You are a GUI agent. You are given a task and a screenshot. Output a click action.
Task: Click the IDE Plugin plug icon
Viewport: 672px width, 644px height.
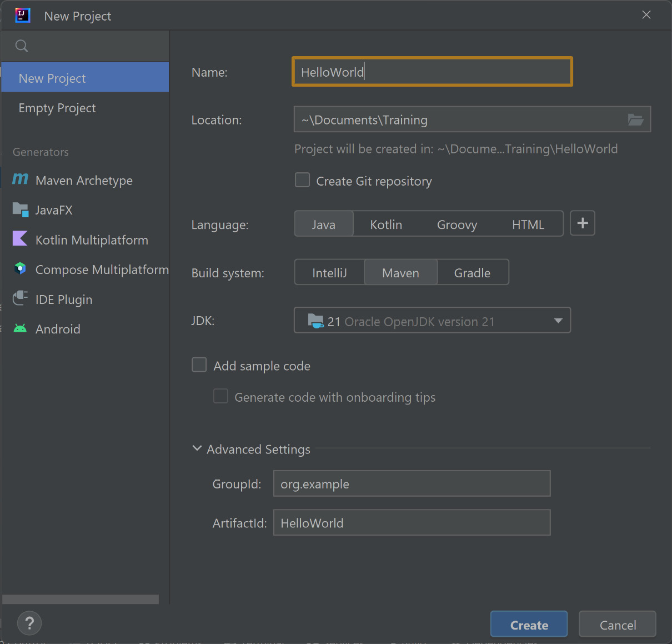pyautogui.click(x=20, y=298)
